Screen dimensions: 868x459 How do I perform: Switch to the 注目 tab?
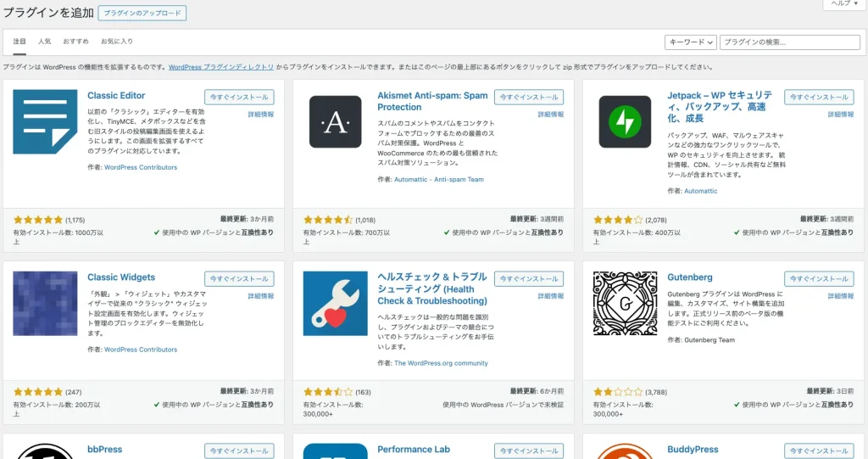click(x=19, y=42)
